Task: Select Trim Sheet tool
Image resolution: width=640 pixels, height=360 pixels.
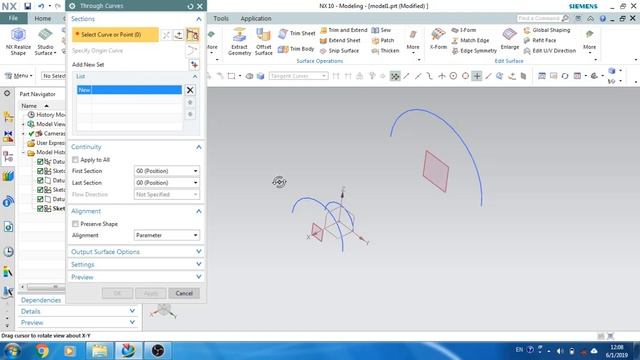Action: point(297,33)
